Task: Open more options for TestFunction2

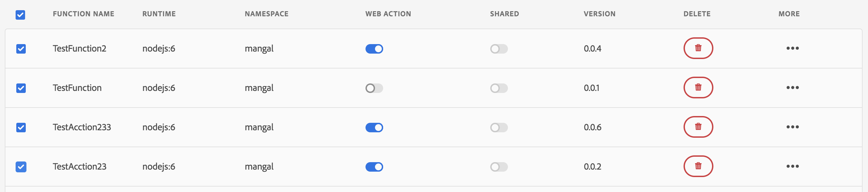Action: [793, 48]
